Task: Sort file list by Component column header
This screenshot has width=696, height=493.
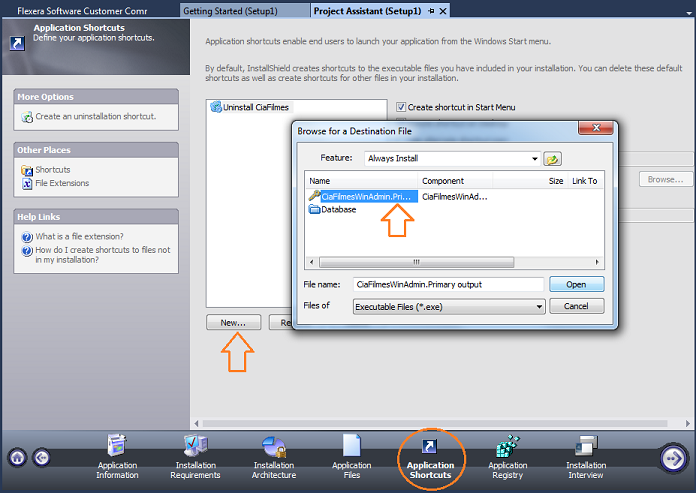Action: pos(455,181)
